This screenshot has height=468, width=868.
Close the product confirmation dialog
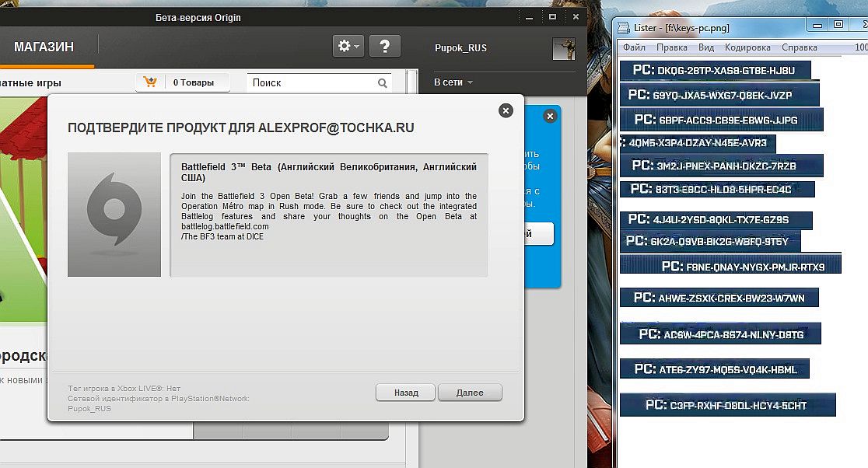(506, 110)
